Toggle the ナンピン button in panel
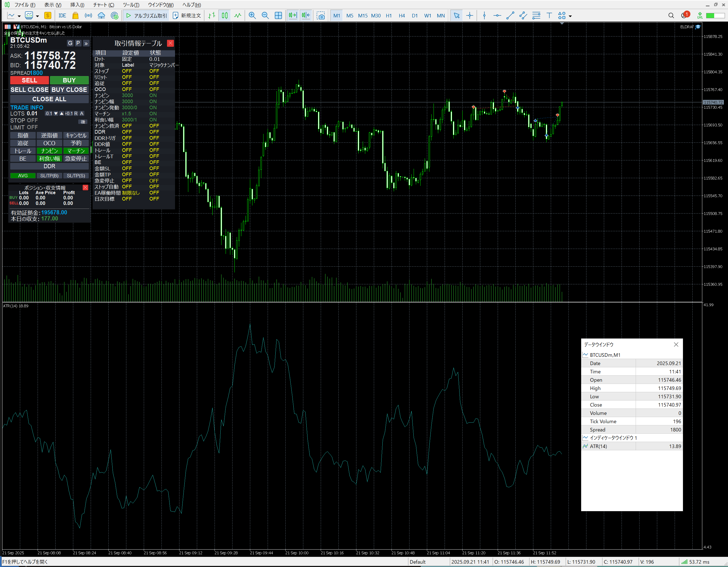This screenshot has height=567, width=728. (49, 151)
